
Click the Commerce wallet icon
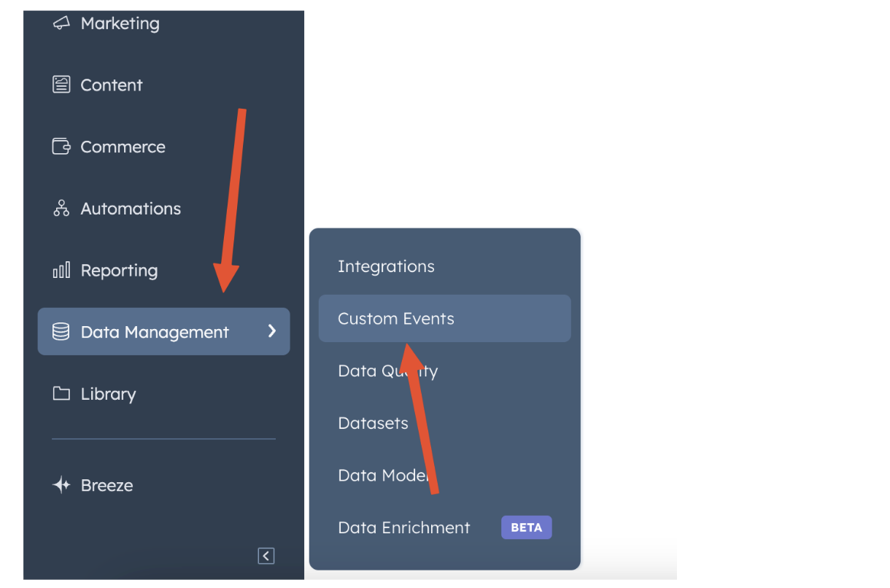pyautogui.click(x=61, y=147)
